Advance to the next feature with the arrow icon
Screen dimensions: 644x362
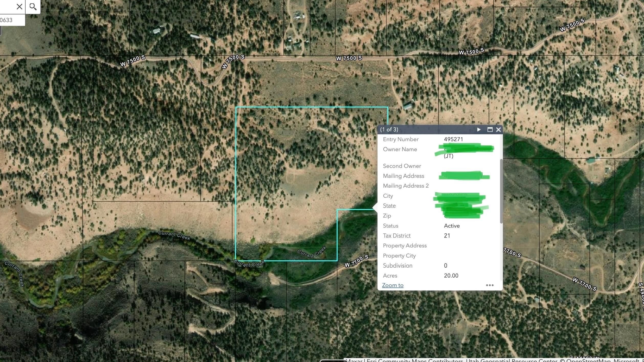(479, 130)
